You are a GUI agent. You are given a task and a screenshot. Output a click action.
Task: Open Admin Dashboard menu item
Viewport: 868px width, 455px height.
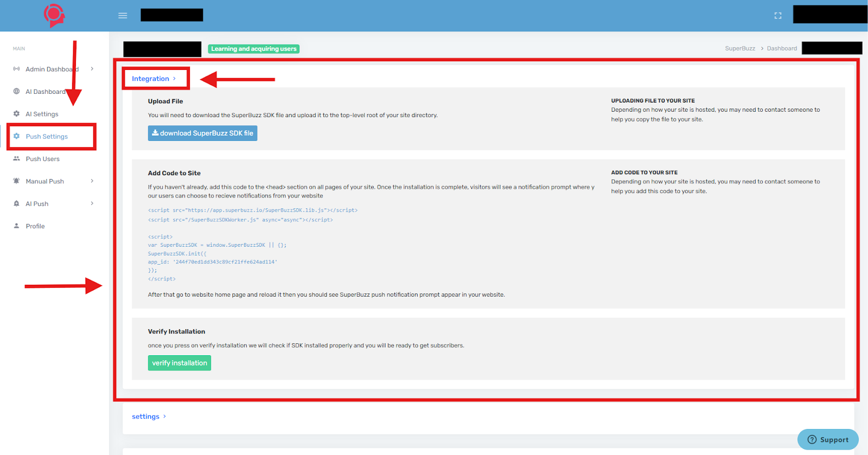coord(52,69)
